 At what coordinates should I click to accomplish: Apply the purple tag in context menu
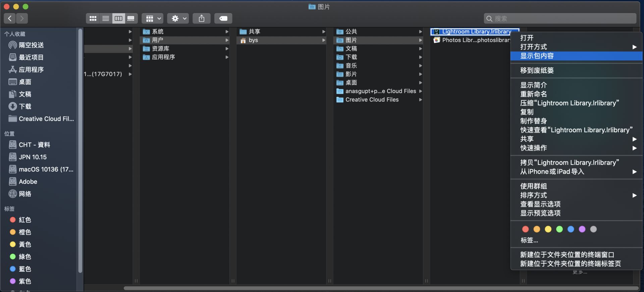(x=582, y=229)
